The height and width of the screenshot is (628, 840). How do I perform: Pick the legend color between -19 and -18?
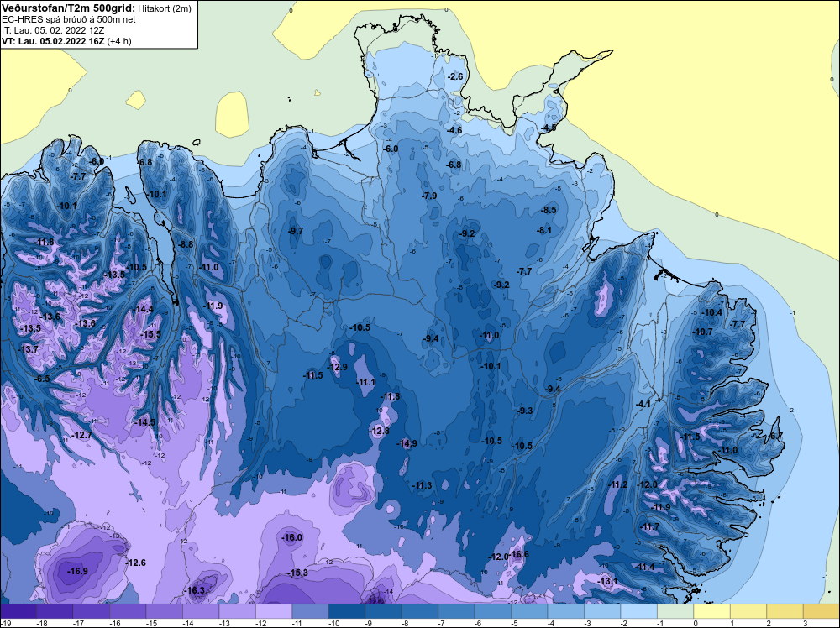(x=18, y=610)
